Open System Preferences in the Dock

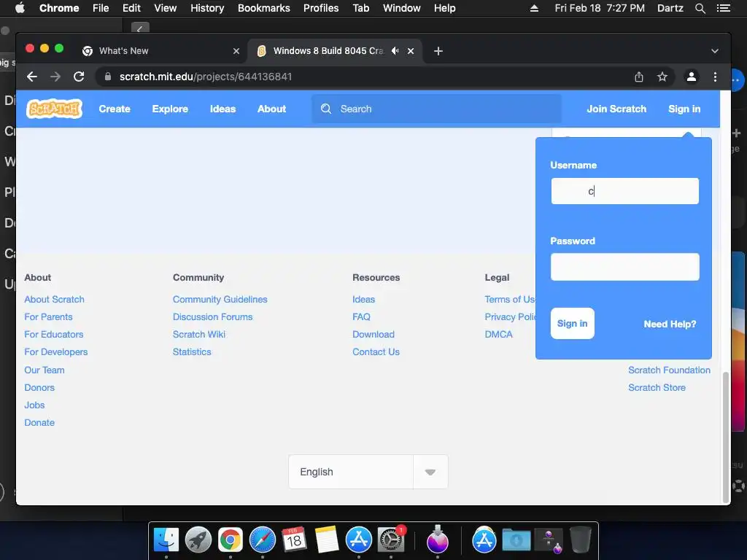click(391, 540)
